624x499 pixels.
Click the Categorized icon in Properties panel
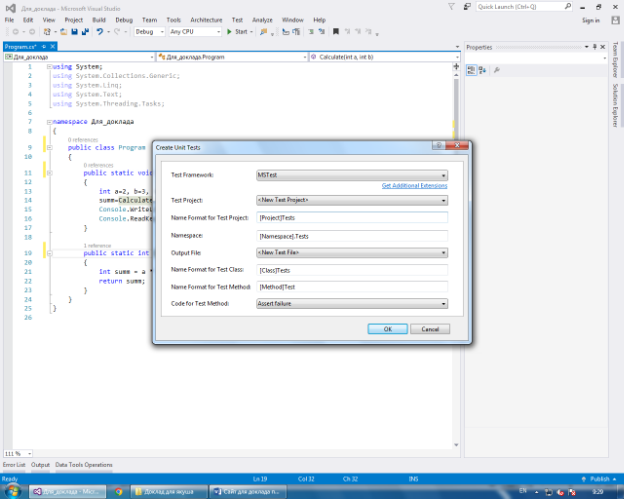tap(471, 70)
